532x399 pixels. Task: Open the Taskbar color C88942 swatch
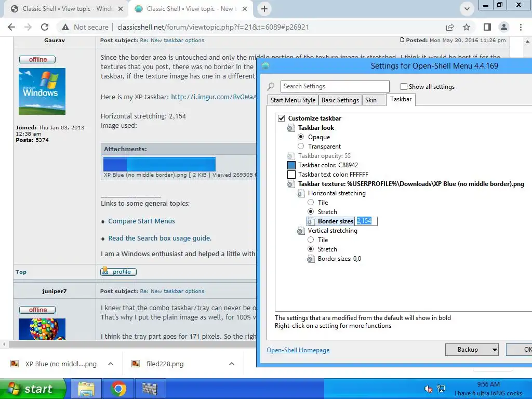click(x=291, y=165)
